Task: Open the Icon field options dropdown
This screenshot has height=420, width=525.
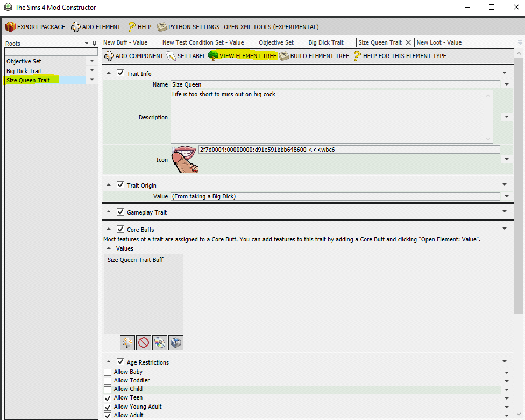Action: pyautogui.click(x=507, y=159)
